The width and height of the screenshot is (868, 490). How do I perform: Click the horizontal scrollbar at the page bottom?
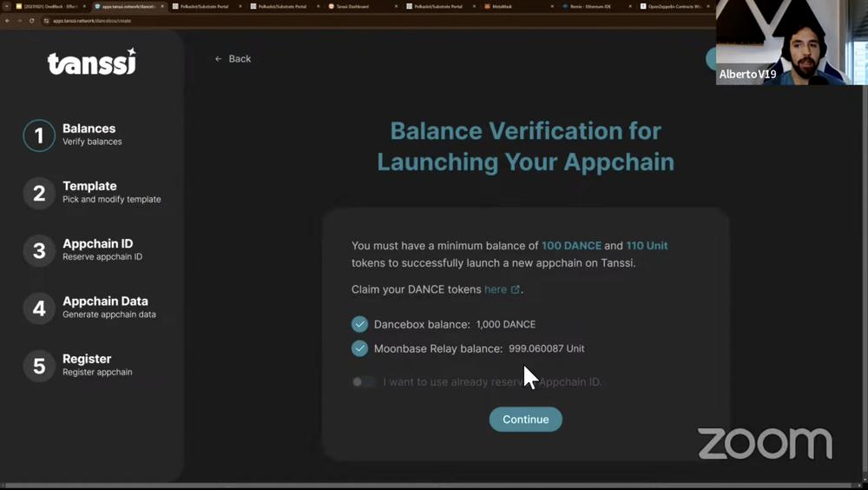[x=429, y=487]
